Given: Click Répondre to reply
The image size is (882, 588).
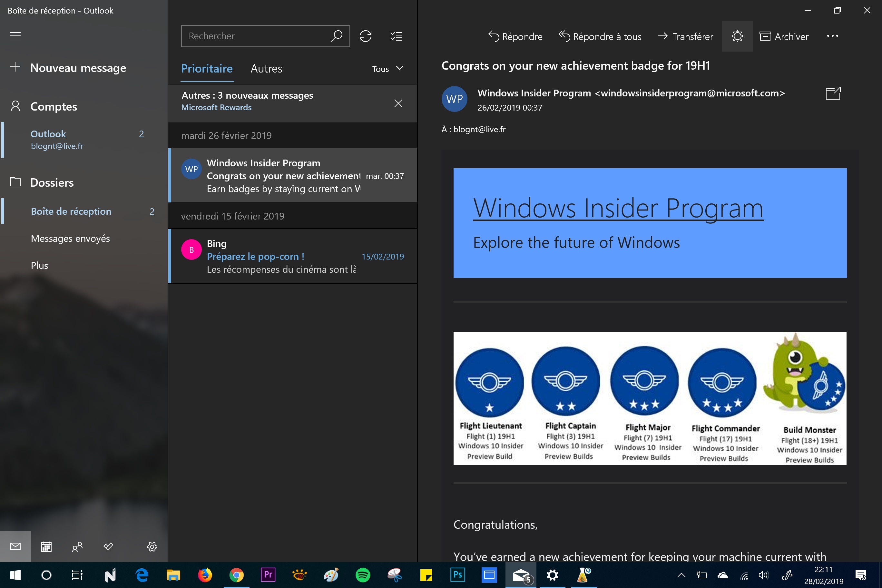Looking at the screenshot, I should (x=515, y=36).
